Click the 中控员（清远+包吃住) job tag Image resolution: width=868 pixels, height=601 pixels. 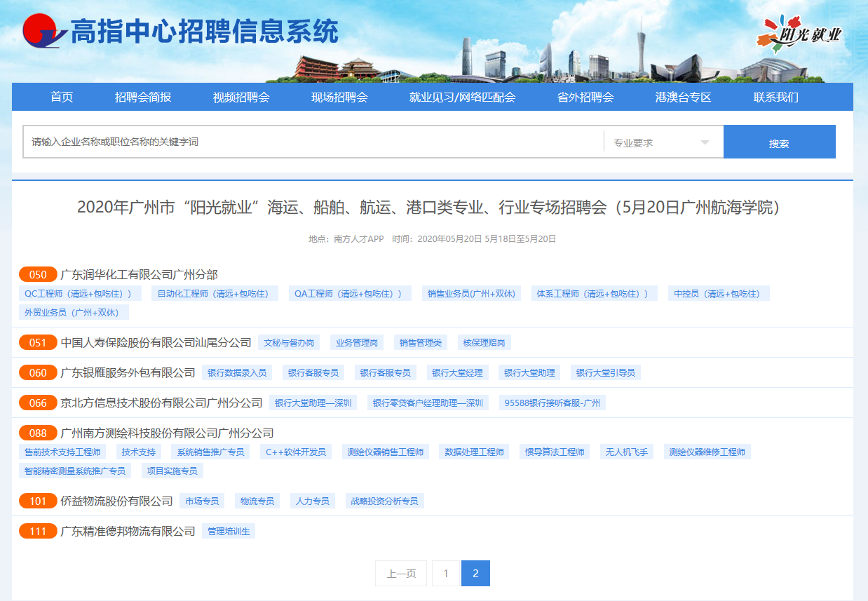pyautogui.click(x=719, y=293)
